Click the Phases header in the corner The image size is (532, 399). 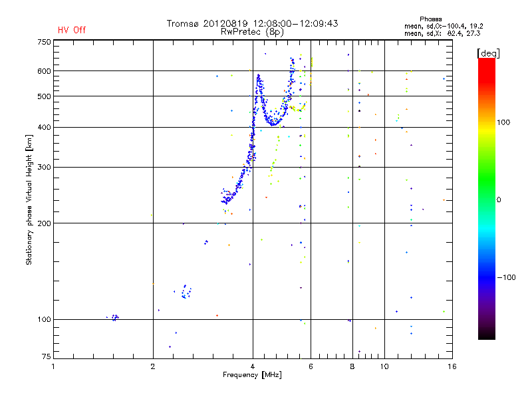coord(430,19)
